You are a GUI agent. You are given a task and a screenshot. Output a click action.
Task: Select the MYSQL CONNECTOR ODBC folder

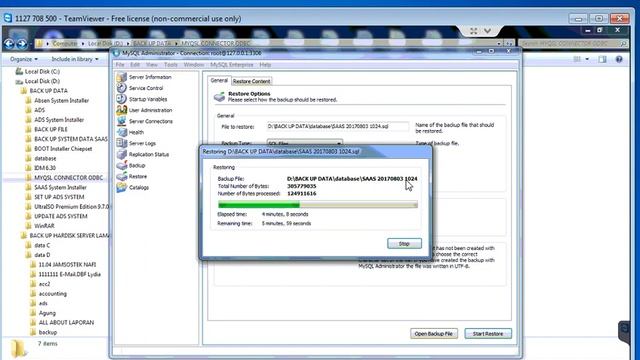(x=68, y=178)
